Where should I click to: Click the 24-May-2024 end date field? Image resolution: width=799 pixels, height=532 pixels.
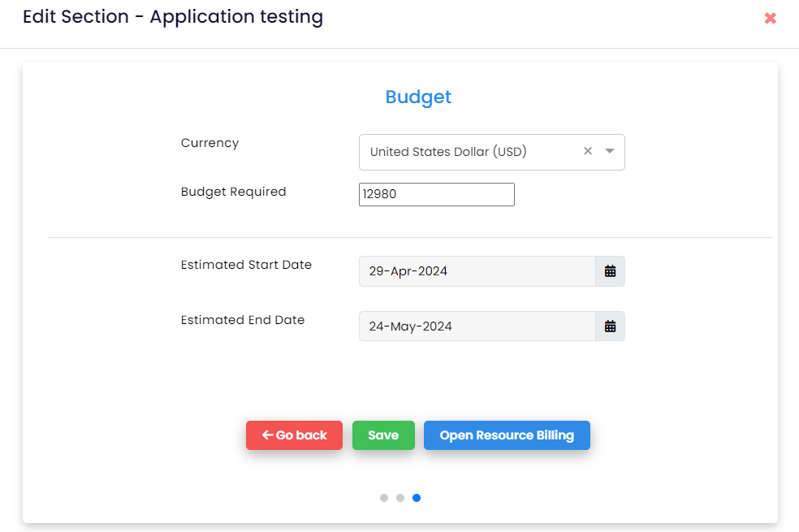[x=477, y=327]
